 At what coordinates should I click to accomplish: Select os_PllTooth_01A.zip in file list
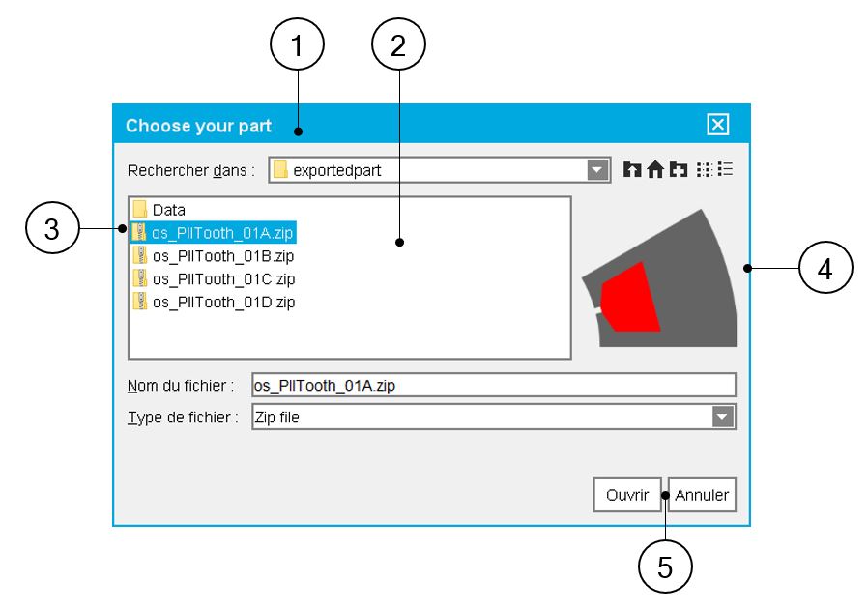tap(213, 232)
